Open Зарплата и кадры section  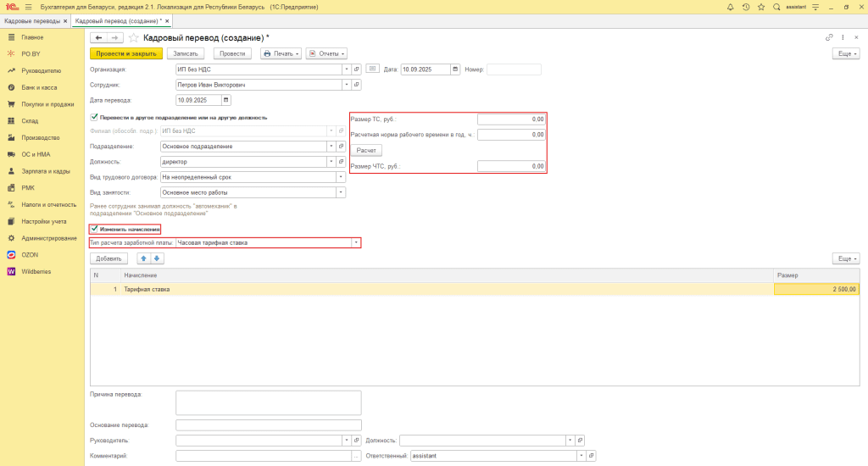coord(46,171)
